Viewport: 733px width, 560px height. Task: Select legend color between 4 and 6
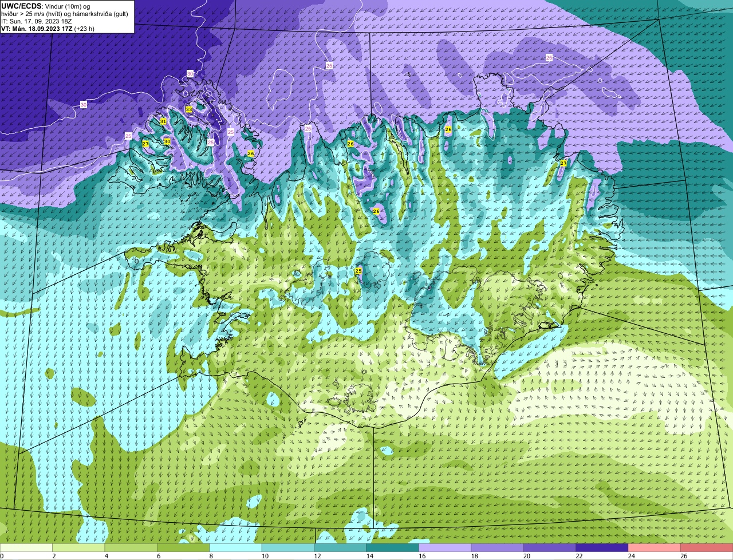pos(131,547)
